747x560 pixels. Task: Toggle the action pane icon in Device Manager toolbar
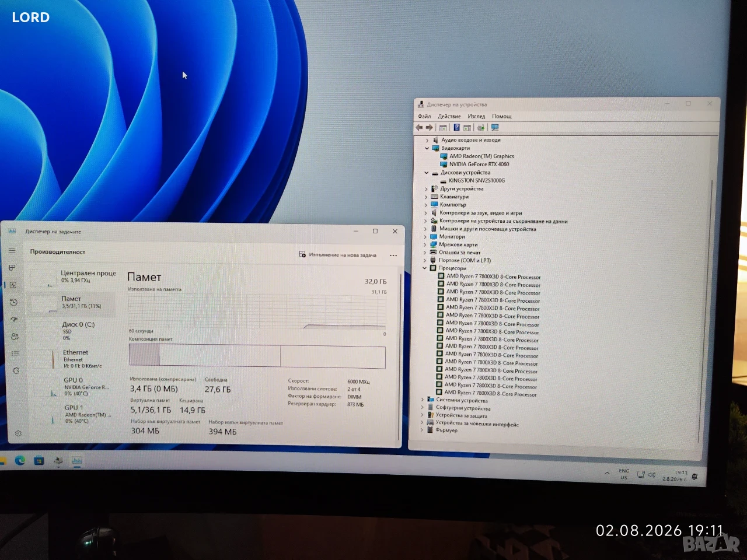(467, 128)
